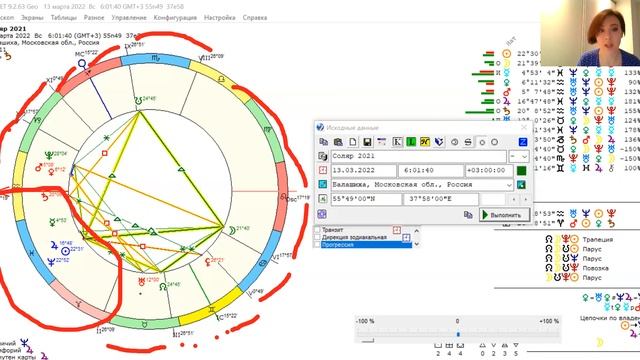This screenshot has height=360, width=640.
Task: Click the Sun glyph at 22°31 on chart
Action: (65, 252)
